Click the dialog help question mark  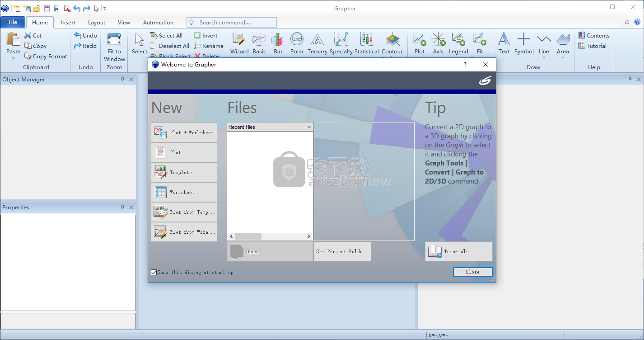click(465, 64)
